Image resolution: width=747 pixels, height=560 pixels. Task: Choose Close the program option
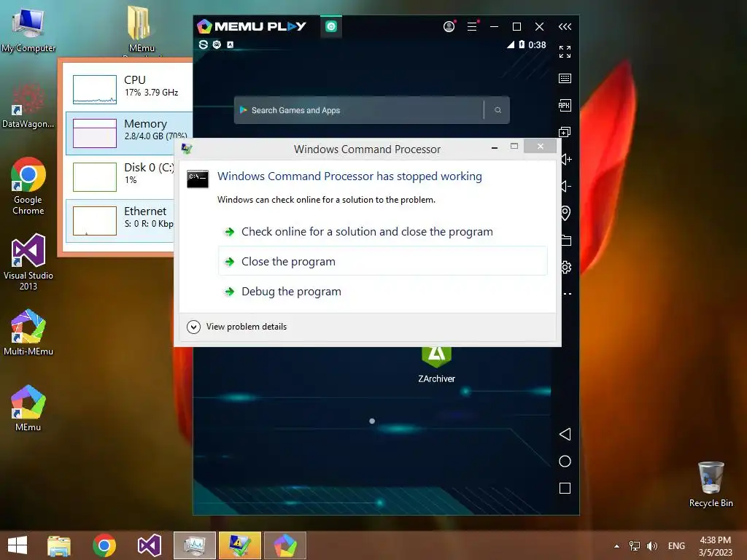click(x=382, y=261)
